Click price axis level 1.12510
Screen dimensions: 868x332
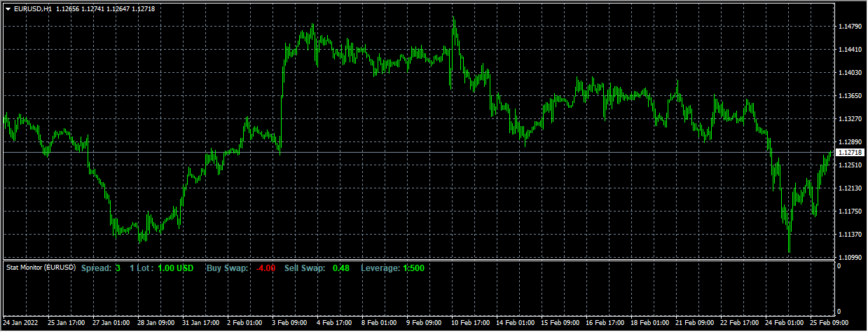[849, 165]
